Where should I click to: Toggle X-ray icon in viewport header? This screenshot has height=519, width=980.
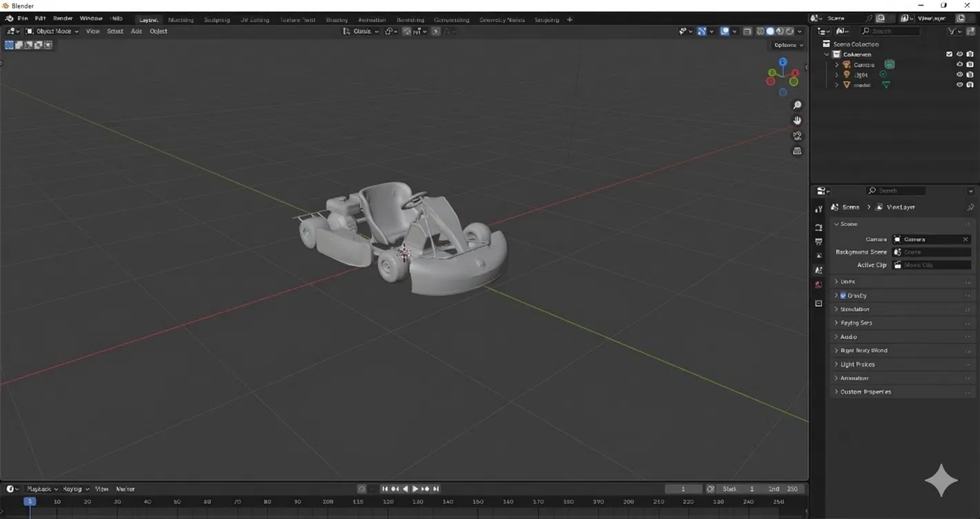coord(747,32)
